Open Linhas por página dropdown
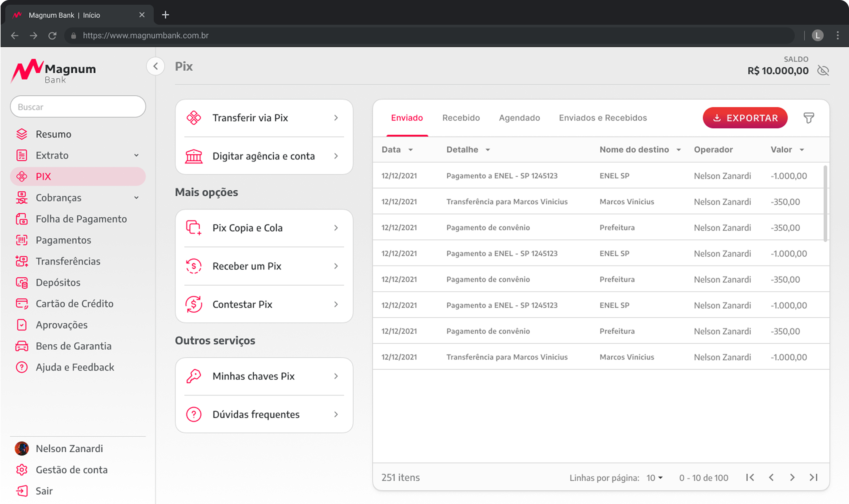849x504 pixels. pos(655,478)
